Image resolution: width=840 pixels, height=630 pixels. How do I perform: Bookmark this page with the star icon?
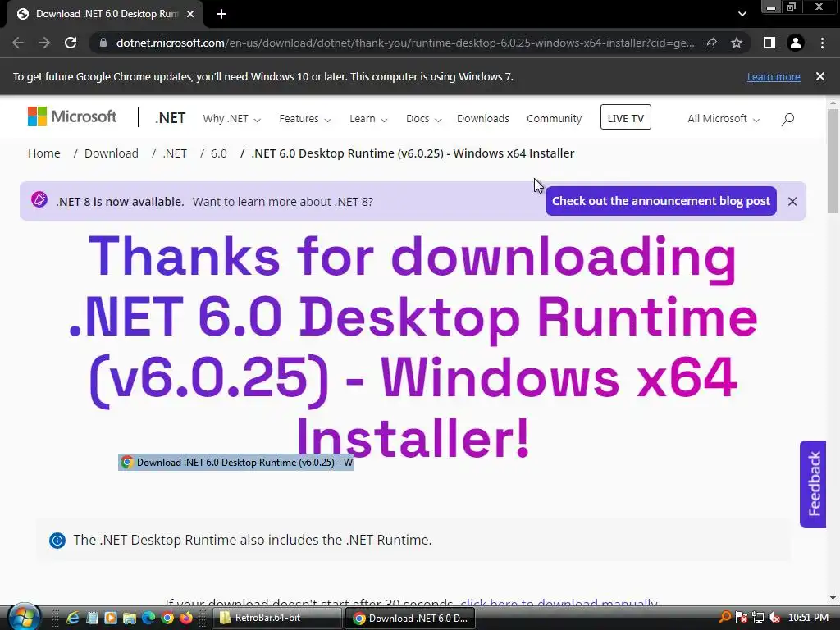click(737, 43)
